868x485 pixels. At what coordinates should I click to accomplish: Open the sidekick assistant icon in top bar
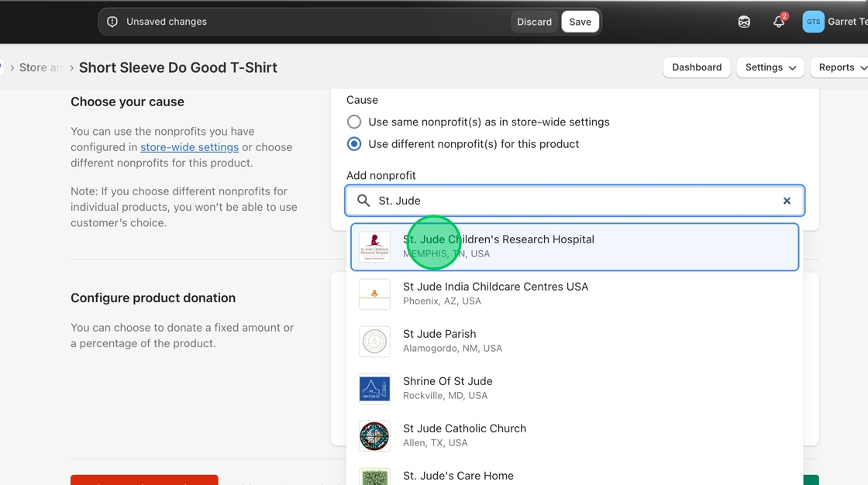[x=744, y=22]
